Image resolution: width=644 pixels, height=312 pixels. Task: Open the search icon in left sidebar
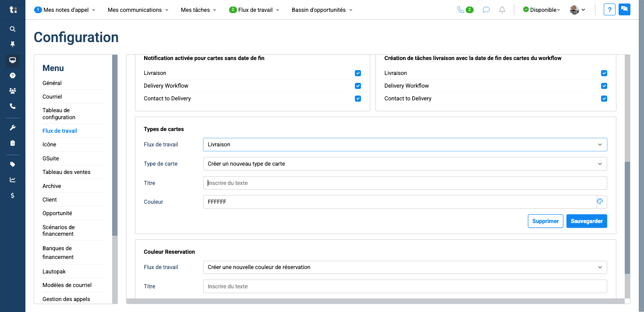click(x=13, y=29)
